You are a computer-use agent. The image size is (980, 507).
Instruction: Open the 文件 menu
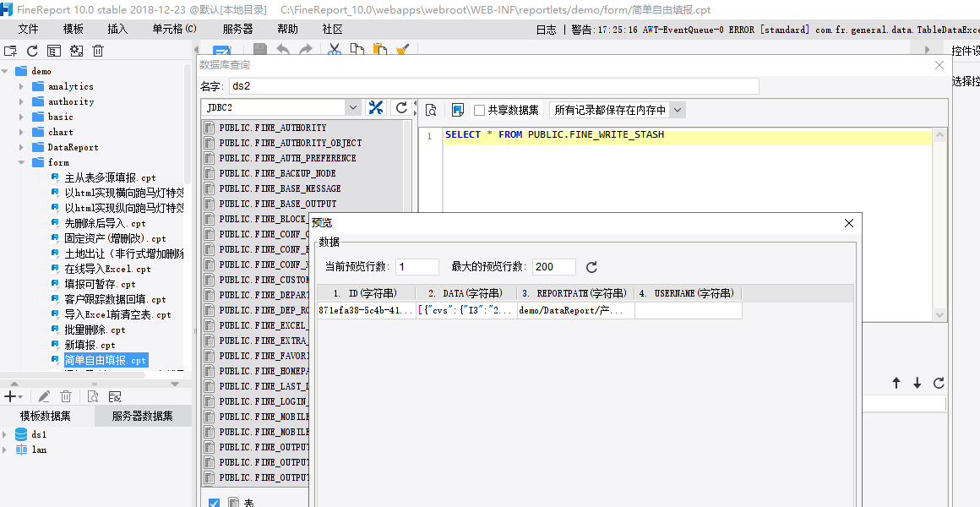coord(28,30)
